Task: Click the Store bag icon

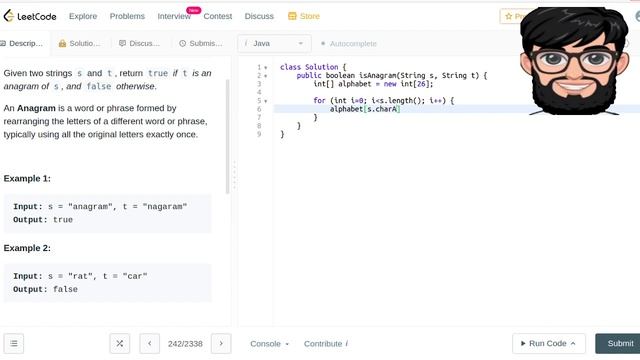Action: pos(292,16)
